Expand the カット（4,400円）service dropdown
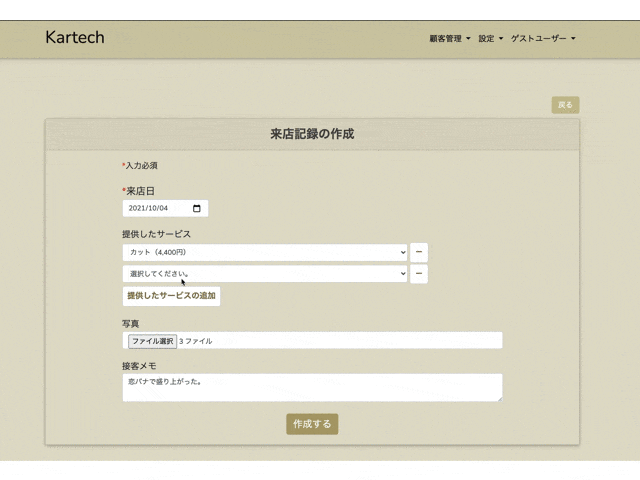640x480 pixels. coord(265,253)
